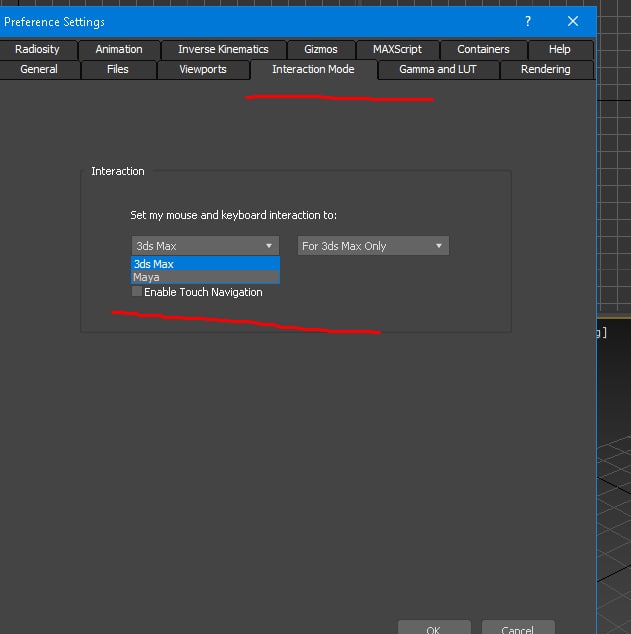The width and height of the screenshot is (631, 634).
Task: Switch to the Animation tab
Action: [119, 49]
